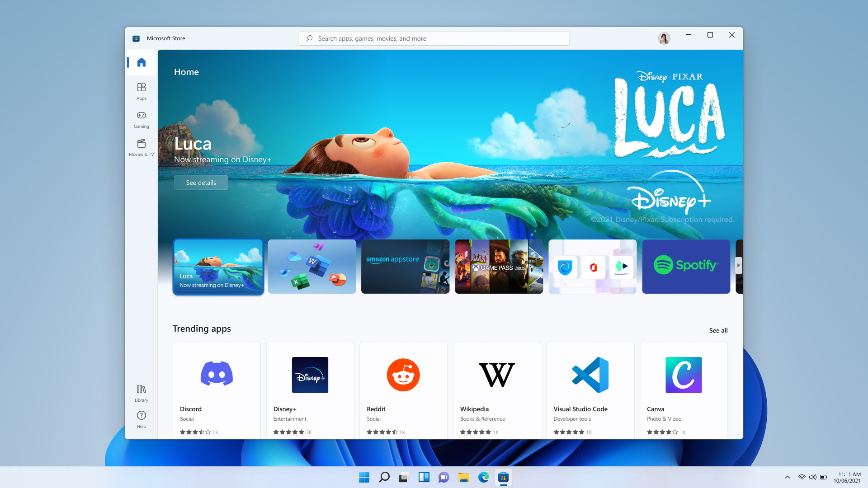Open See all trending apps

[718, 330]
